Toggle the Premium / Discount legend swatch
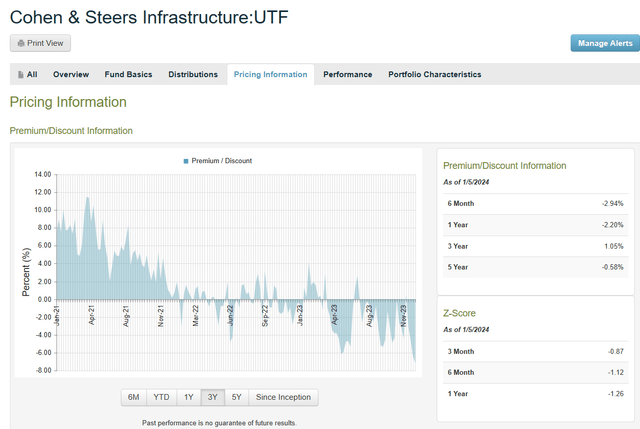640x429 pixels. [186, 161]
